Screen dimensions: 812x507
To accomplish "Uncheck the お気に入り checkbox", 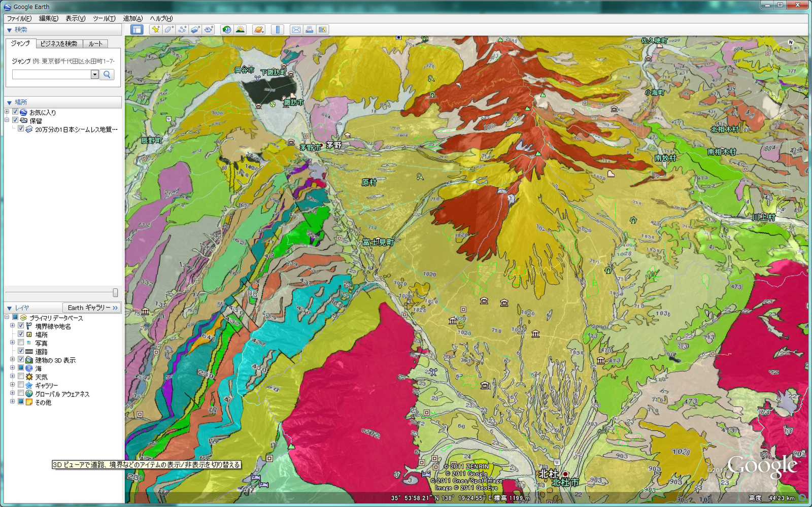I will tap(15, 112).
